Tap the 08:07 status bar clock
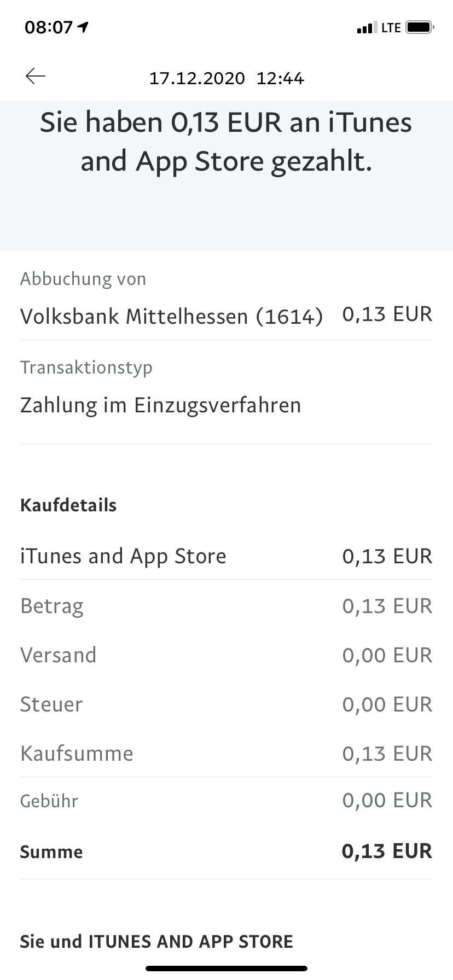Viewport: 453px width, 980px height. (x=49, y=27)
